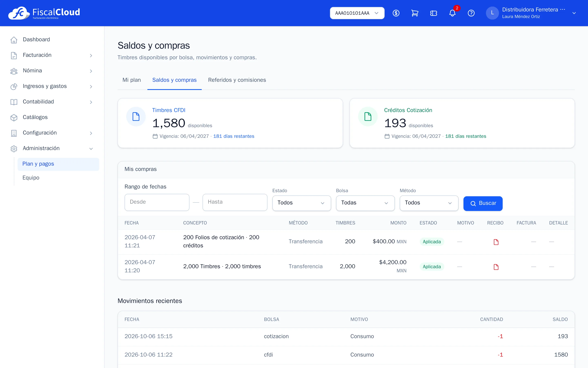
Task: Open the Bolsa filter dropdown
Action: click(365, 203)
